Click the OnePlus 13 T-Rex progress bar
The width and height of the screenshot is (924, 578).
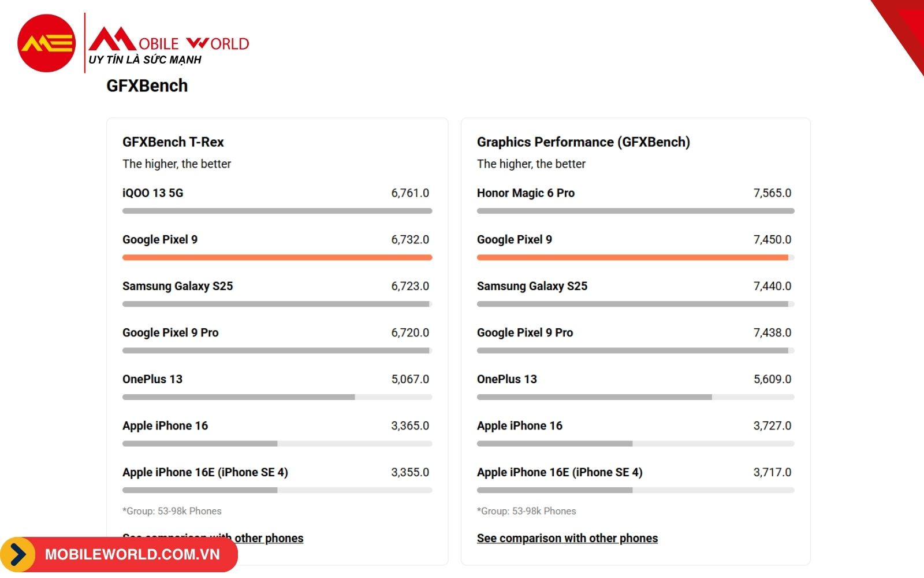pyautogui.click(x=277, y=397)
